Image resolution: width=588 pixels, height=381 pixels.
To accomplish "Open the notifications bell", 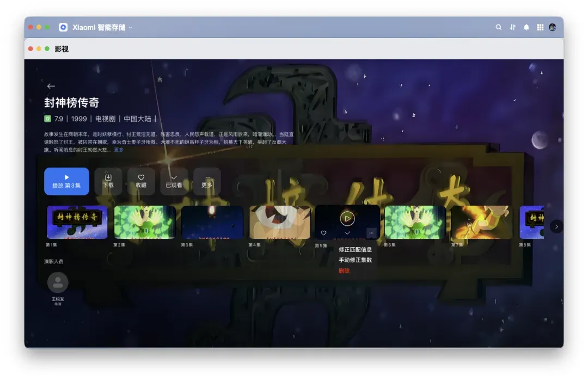I will (526, 27).
